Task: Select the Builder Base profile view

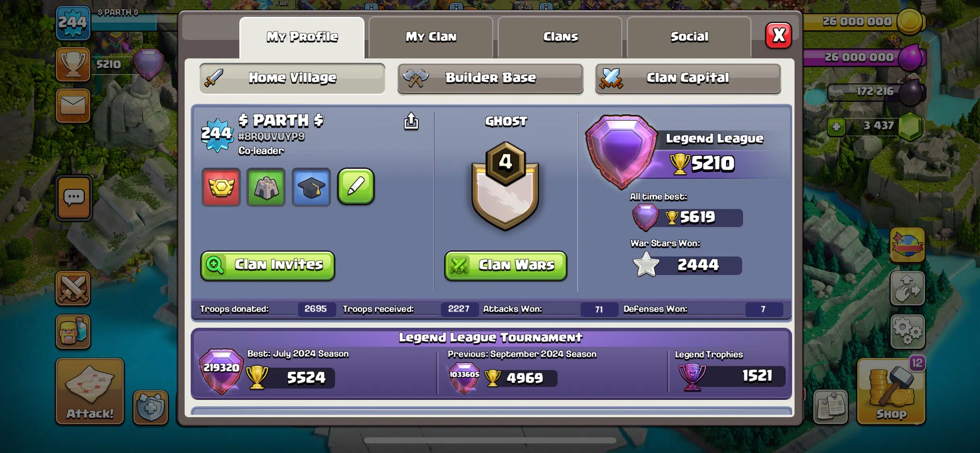Action: (490, 78)
